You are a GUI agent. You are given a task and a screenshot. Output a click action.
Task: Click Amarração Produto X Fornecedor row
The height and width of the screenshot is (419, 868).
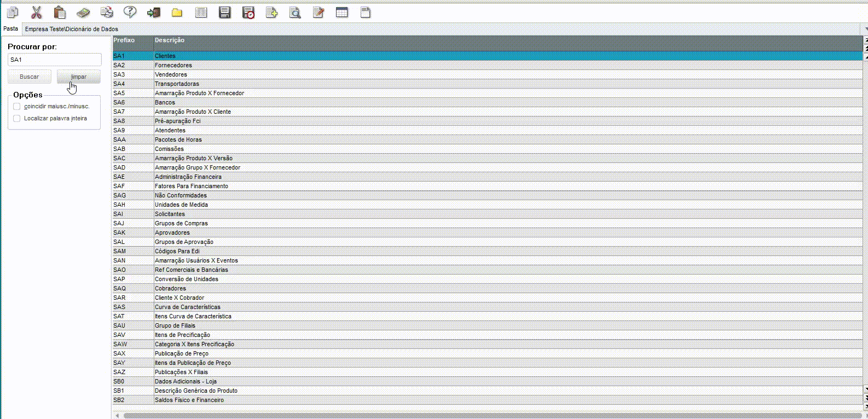(x=488, y=93)
